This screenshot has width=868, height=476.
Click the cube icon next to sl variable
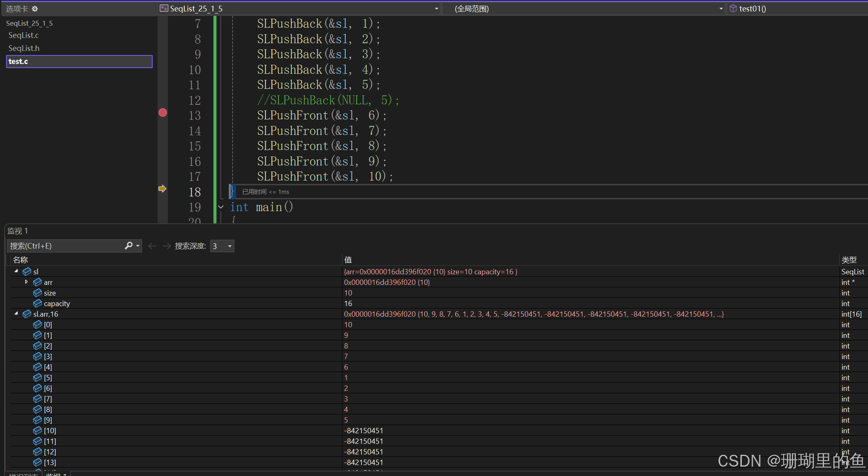pos(27,271)
